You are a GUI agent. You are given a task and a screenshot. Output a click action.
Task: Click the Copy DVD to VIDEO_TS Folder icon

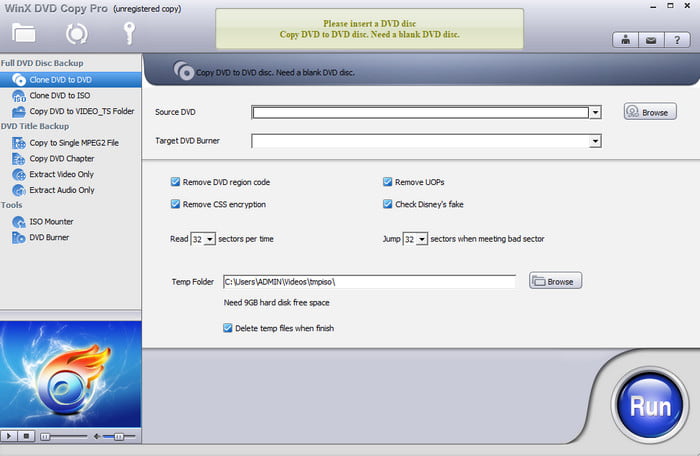[x=19, y=111]
